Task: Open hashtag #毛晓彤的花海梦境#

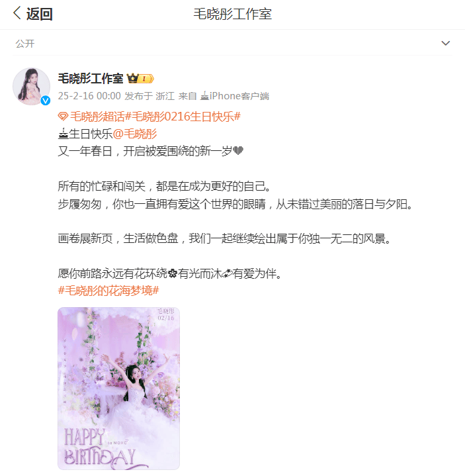Action: (x=108, y=291)
